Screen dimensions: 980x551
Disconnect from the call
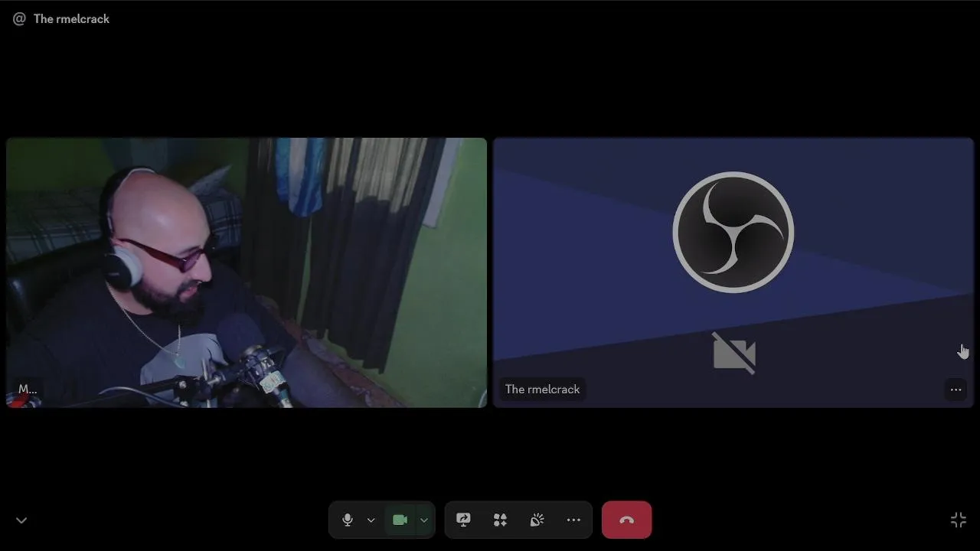tap(626, 520)
